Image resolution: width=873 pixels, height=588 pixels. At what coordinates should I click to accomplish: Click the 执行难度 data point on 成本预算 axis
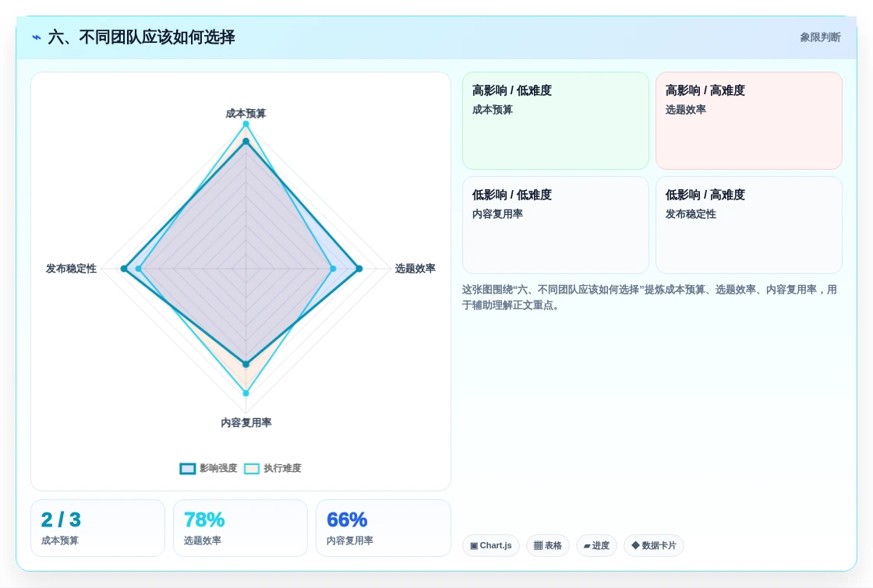[x=246, y=124]
